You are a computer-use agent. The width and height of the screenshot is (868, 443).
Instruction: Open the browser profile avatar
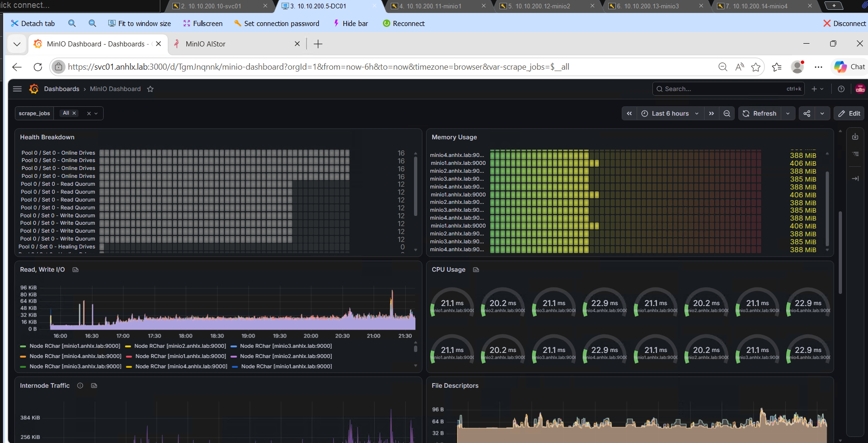[x=798, y=67]
